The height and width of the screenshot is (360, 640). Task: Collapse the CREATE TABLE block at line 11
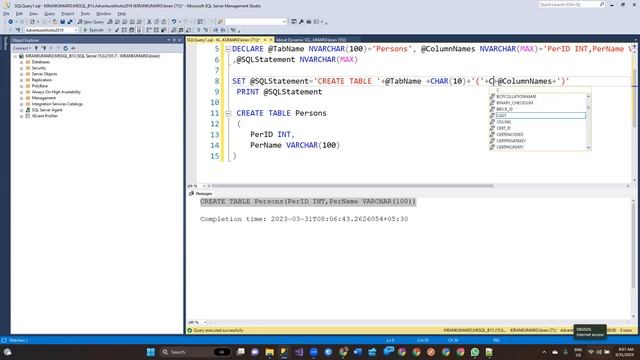click(x=228, y=113)
